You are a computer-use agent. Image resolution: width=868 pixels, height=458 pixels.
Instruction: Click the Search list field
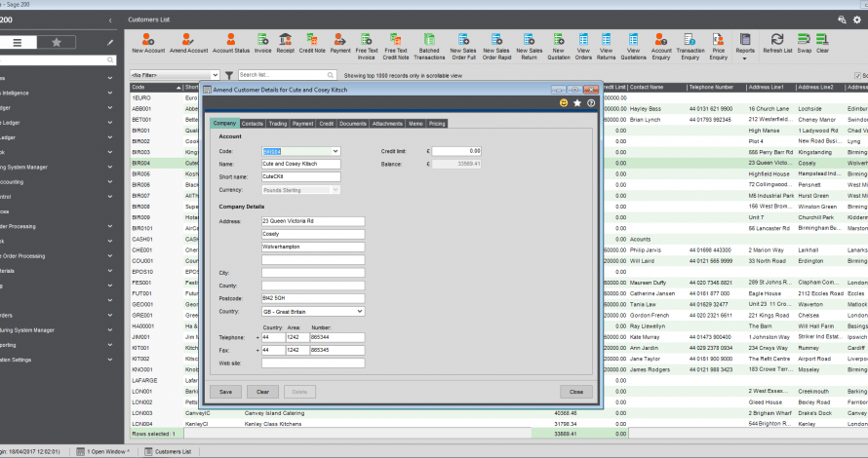click(287, 75)
